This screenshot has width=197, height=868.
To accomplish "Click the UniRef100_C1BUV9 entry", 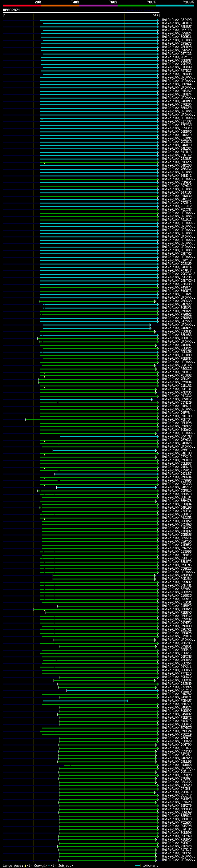I will 177,606.
